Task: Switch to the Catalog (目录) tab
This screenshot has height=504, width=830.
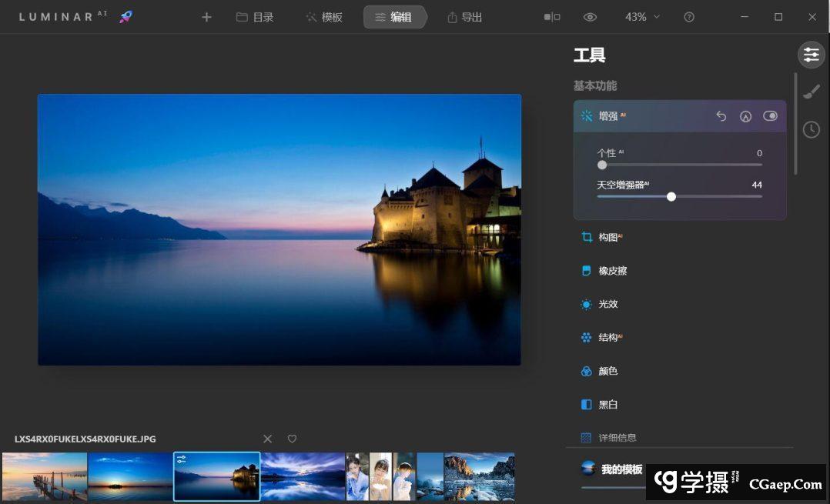Action: [x=255, y=17]
